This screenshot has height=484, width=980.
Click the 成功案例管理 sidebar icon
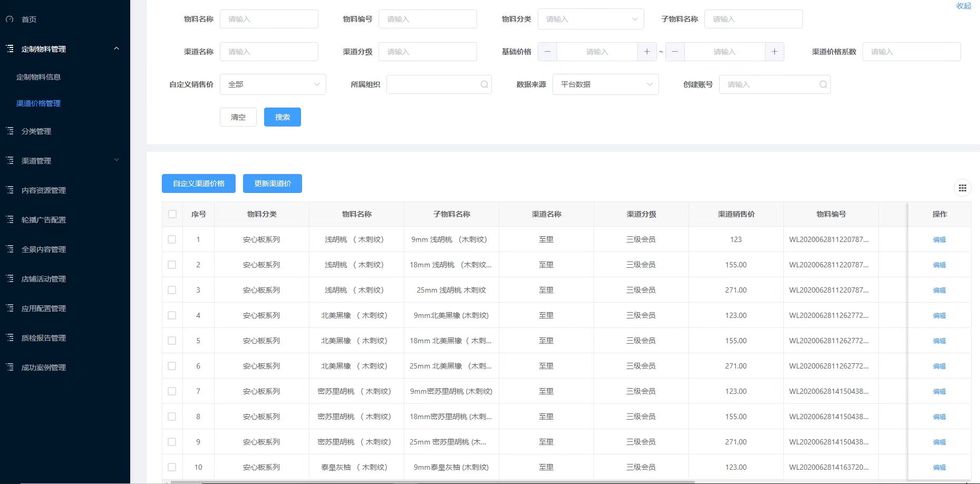[x=9, y=367]
